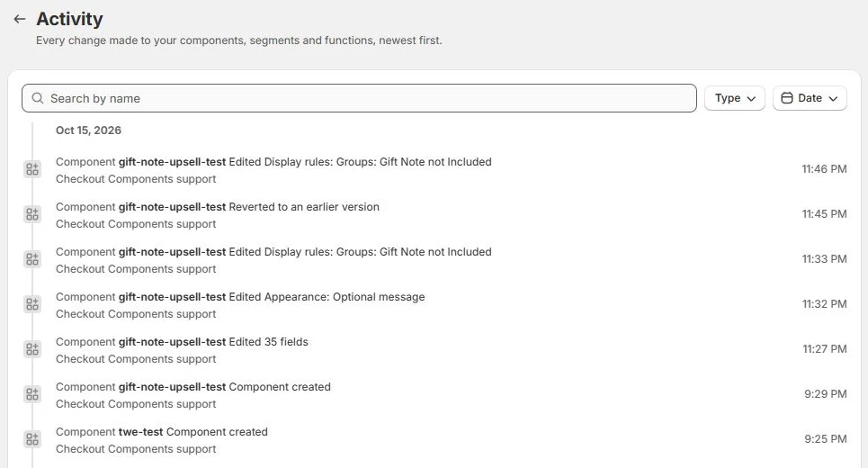The width and height of the screenshot is (868, 468).
Task: Click the 11:46 PM timestamp
Action: pos(824,169)
